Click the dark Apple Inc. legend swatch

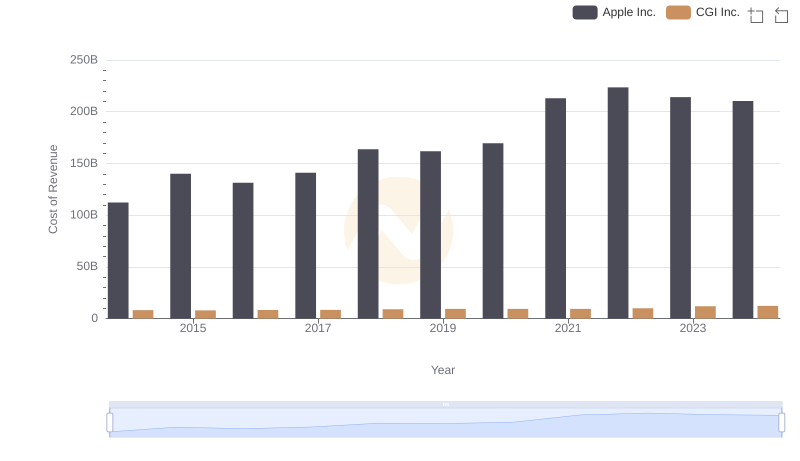click(x=585, y=12)
